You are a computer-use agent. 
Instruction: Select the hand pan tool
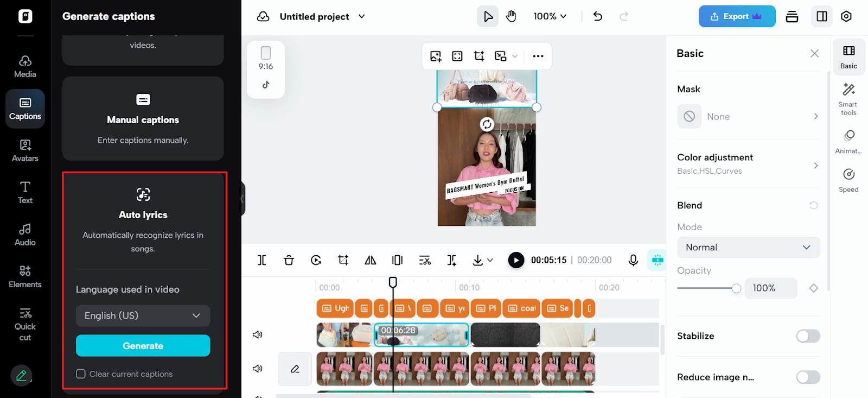click(511, 16)
